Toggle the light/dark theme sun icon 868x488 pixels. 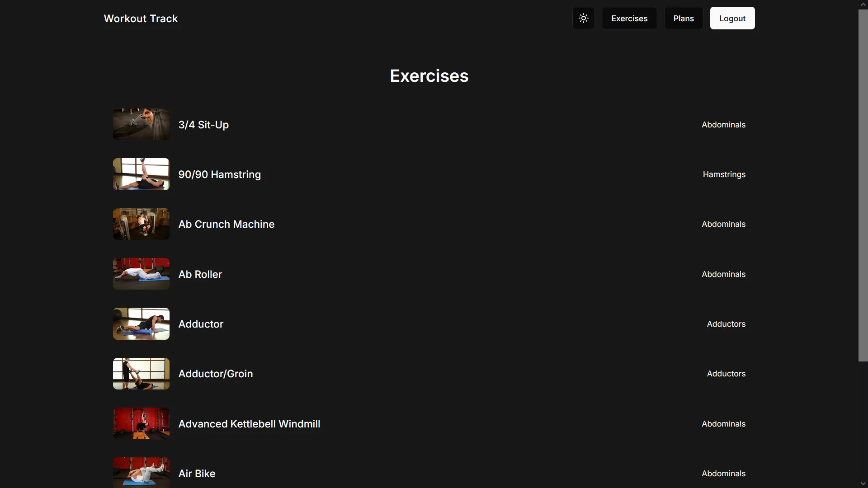point(584,19)
